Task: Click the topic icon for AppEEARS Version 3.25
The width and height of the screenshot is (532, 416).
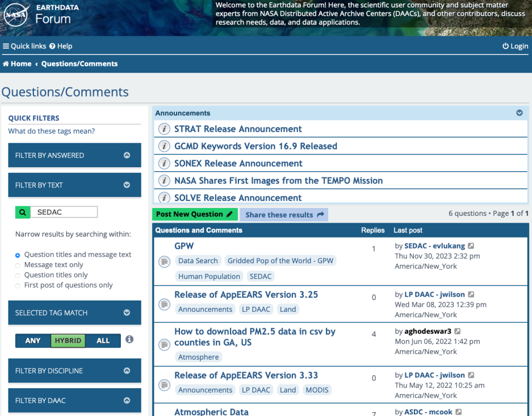Action: 164,304
